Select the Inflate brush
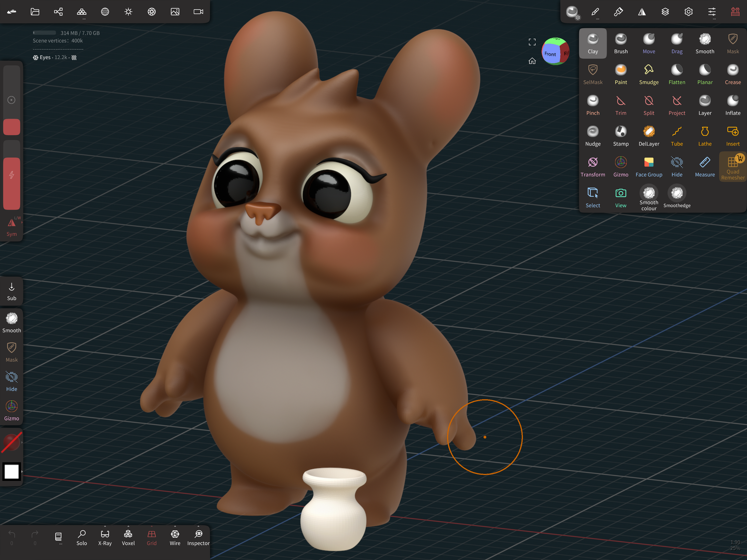 (x=733, y=105)
